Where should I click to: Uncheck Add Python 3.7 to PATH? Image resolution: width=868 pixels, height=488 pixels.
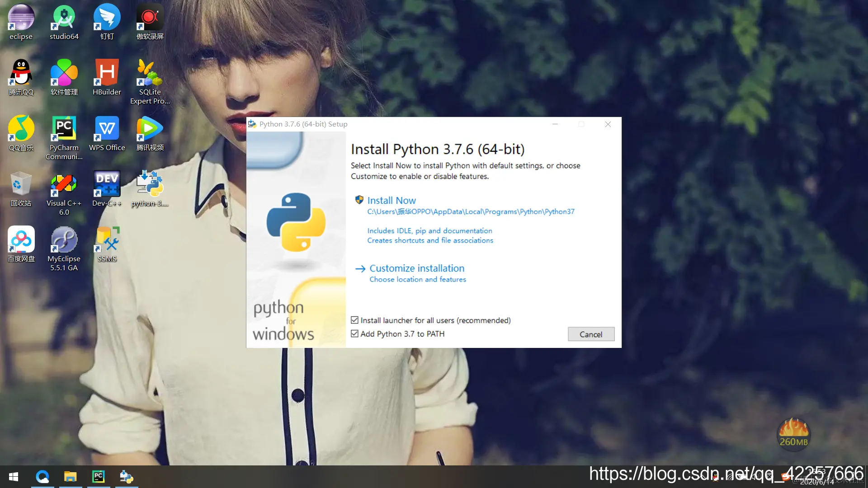pyautogui.click(x=355, y=334)
